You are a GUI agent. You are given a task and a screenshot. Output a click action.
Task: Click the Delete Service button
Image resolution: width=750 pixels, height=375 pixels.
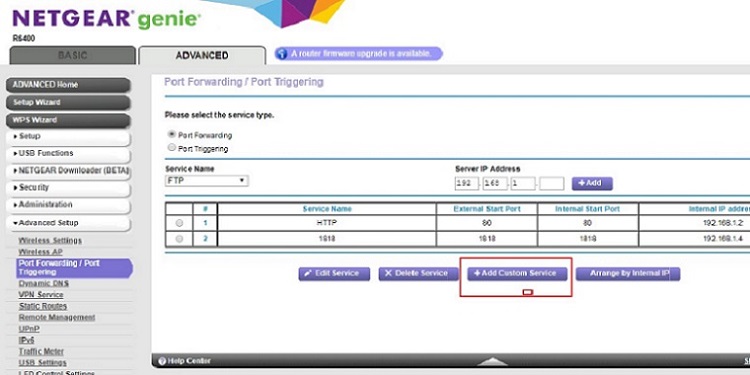click(416, 274)
